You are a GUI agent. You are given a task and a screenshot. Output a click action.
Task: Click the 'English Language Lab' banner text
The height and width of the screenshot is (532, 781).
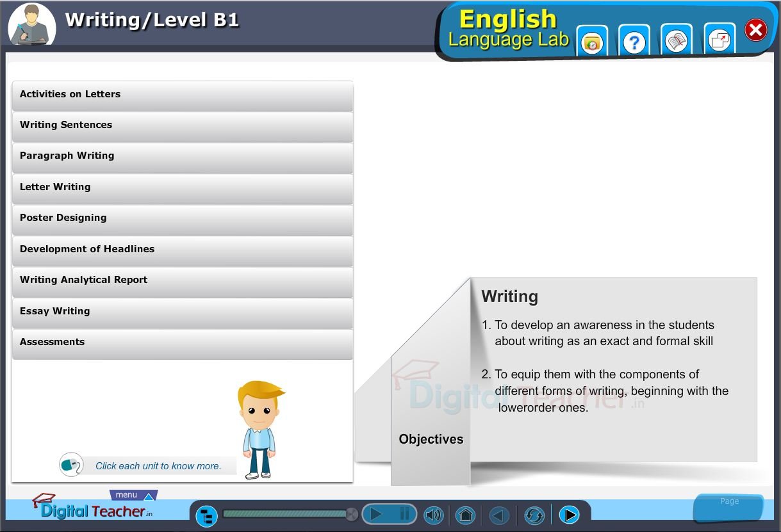pos(509,29)
